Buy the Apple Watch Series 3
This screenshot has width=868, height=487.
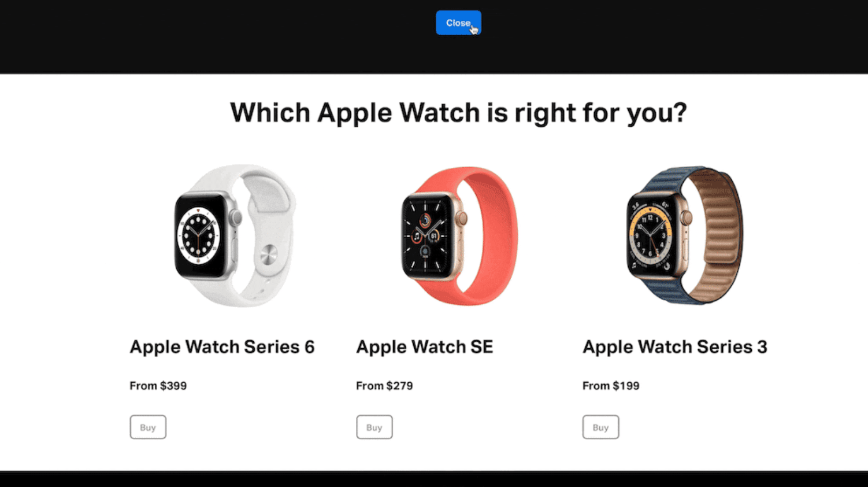click(x=600, y=427)
